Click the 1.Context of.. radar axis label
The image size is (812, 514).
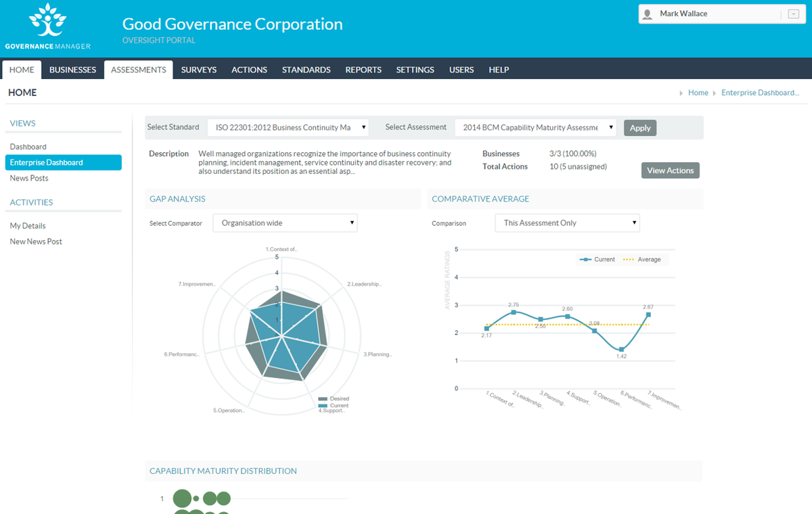[x=281, y=249]
